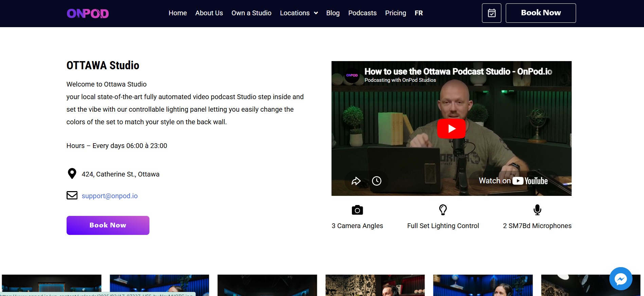Screen dimensions: 644x296
Task: Click the purple Book Now button
Action: [x=108, y=225]
